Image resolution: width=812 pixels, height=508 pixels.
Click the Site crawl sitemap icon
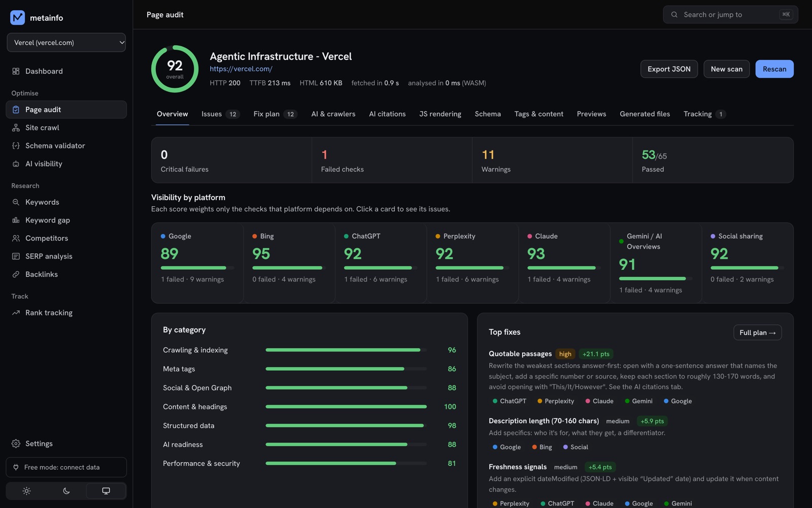(x=16, y=128)
